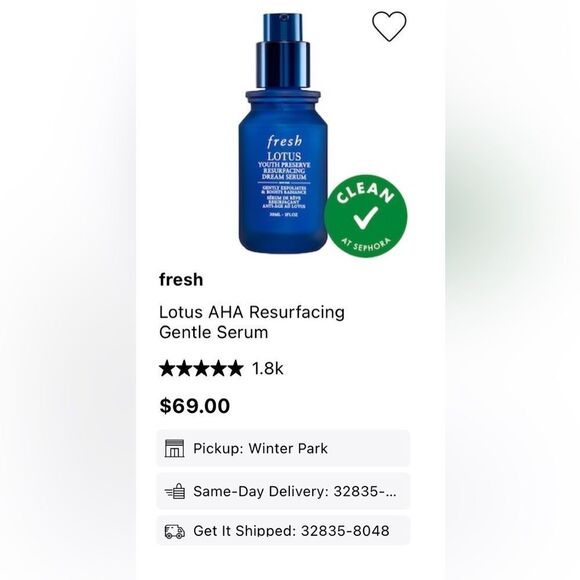The height and width of the screenshot is (580, 580).
Task: Open the fresh Lotus serum bottle image
Action: (283, 133)
